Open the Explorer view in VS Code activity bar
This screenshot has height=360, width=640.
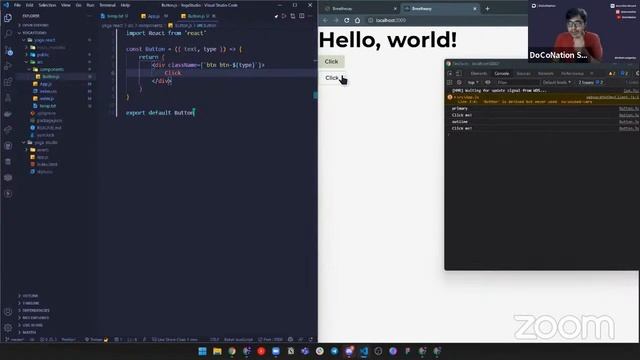(x=8, y=18)
